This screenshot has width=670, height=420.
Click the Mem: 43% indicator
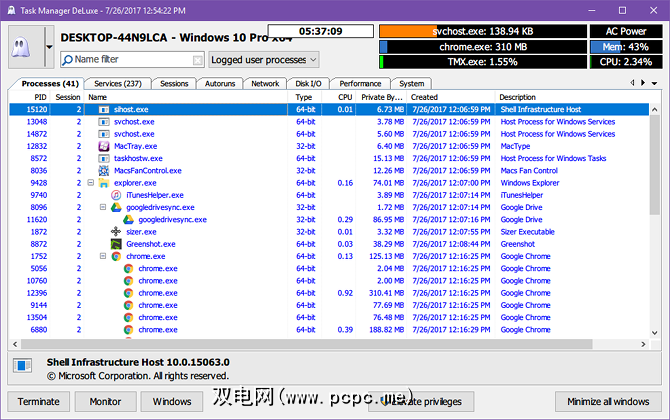(x=626, y=47)
